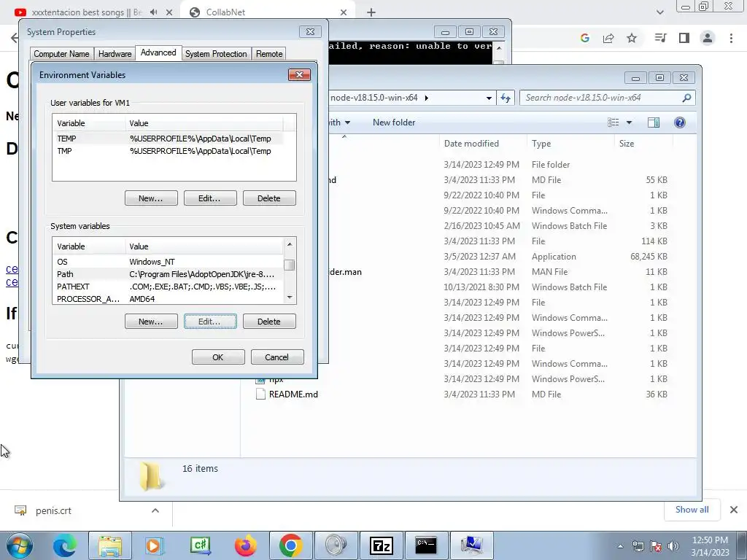The height and width of the screenshot is (560, 747).
Task: Show hidden system tray icons
Action: pyautogui.click(x=620, y=547)
